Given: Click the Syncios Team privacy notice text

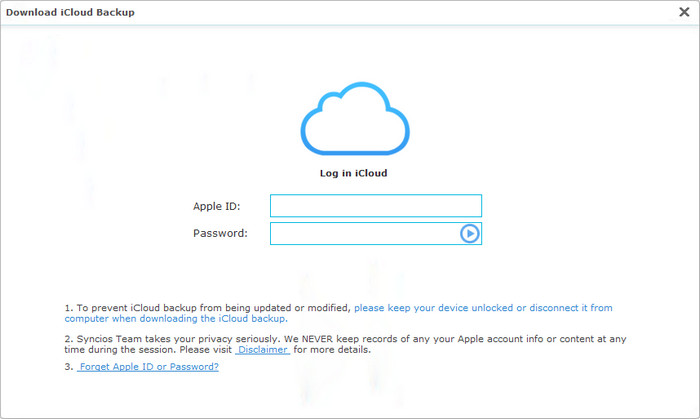Looking at the screenshot, I should (345, 344).
